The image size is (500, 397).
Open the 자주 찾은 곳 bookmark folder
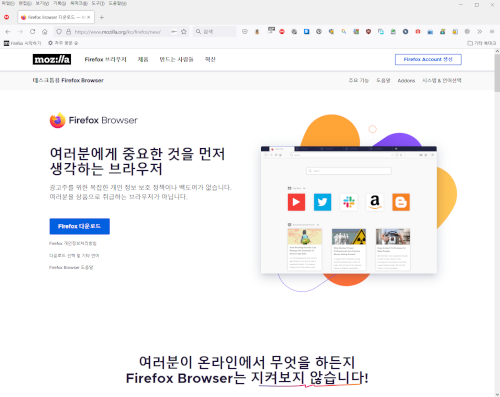pos(63,43)
